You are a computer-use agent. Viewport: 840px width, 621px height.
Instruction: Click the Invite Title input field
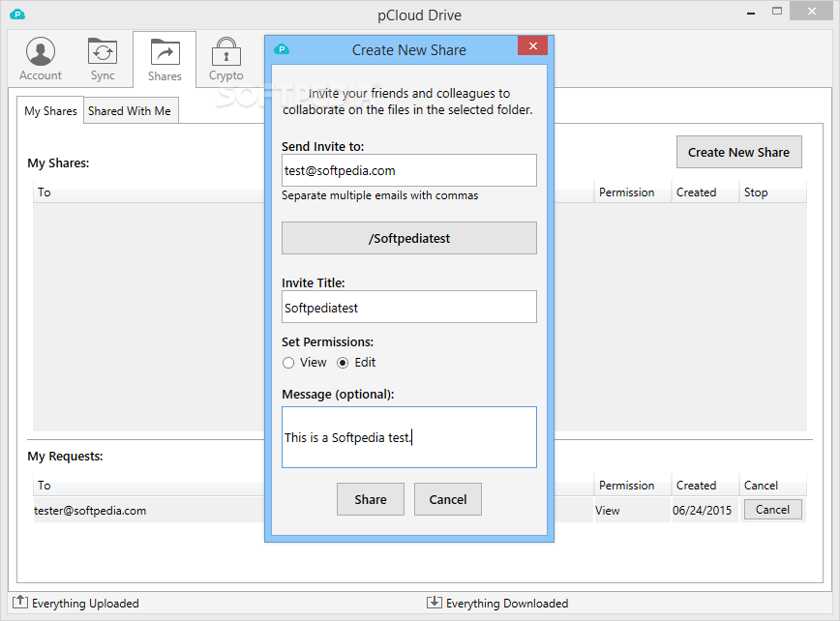[409, 307]
